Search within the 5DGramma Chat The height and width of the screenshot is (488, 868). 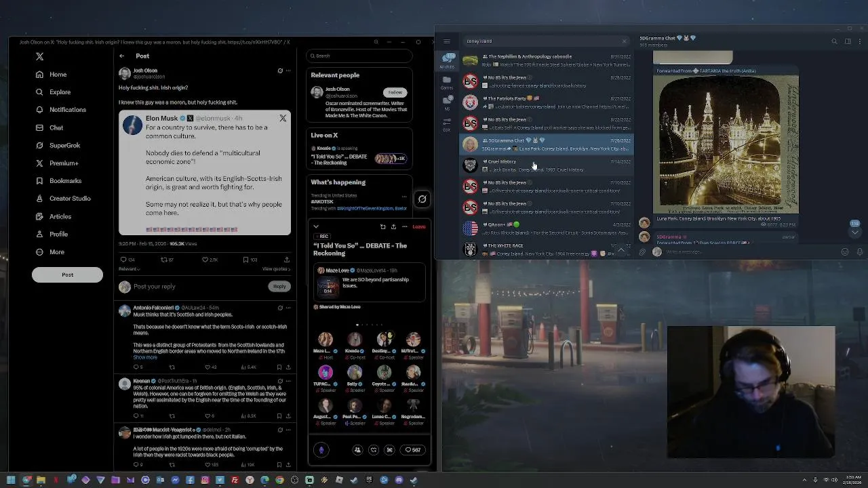pyautogui.click(x=835, y=41)
